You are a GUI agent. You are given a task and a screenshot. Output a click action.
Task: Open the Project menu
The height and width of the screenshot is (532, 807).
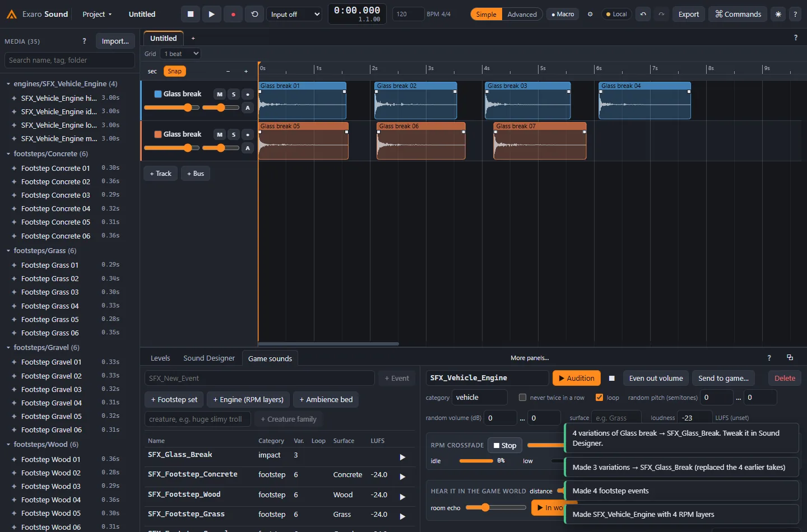[x=97, y=14]
